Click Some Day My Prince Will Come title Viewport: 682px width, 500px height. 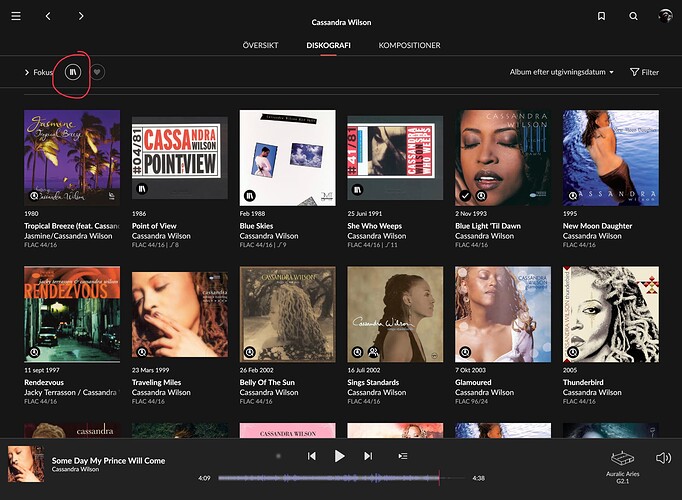pos(108,460)
